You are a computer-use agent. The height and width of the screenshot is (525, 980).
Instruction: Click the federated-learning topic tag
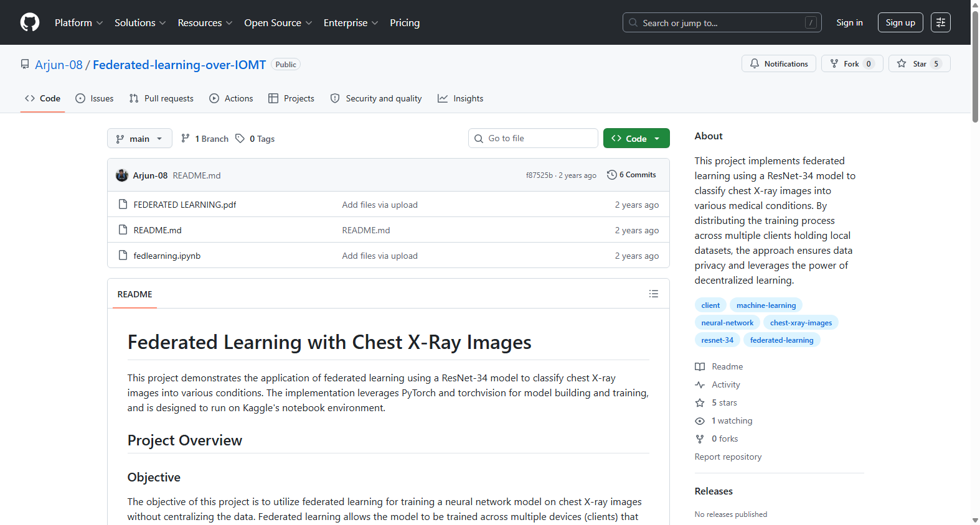781,340
